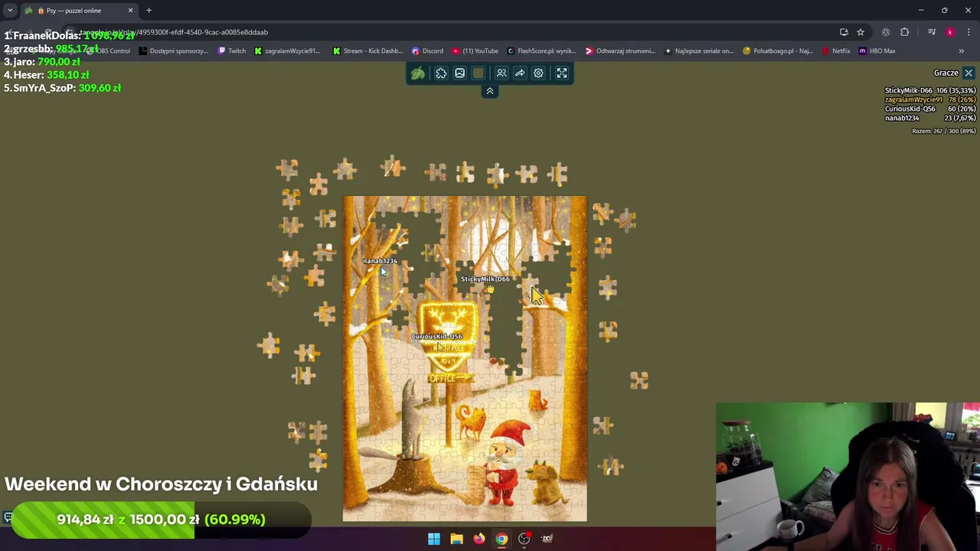Select the 'Psy — puzzel online' tab
The height and width of the screenshot is (551, 980).
(x=77, y=11)
